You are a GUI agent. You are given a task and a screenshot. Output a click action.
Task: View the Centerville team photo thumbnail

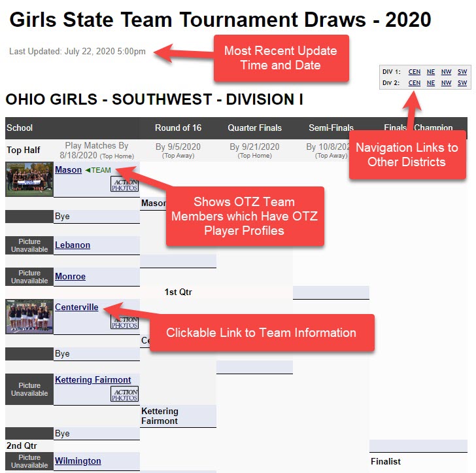(29, 317)
